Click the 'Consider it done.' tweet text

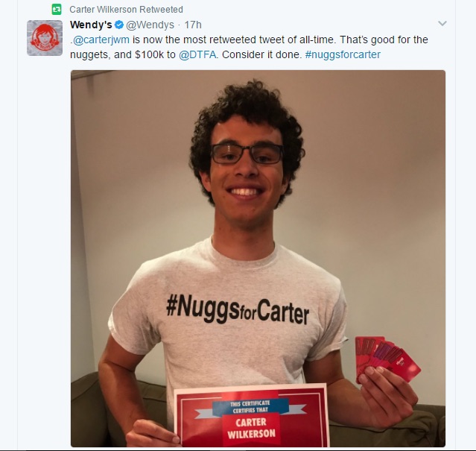[262, 54]
